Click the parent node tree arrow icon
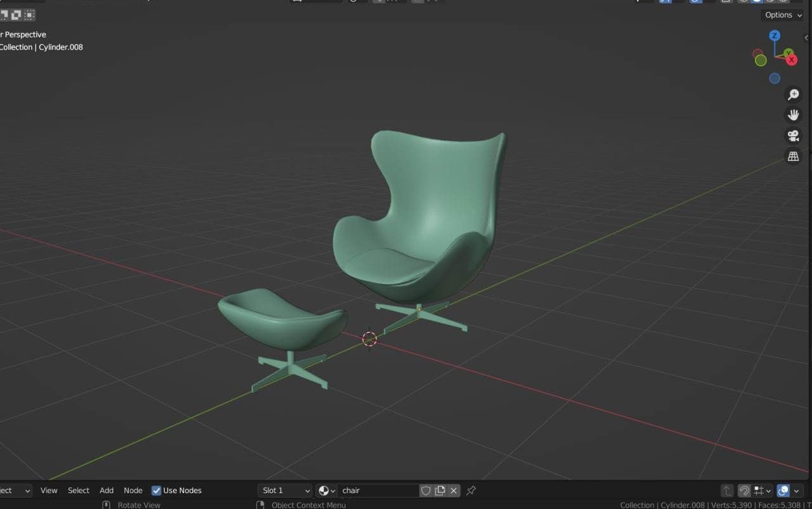Viewport: 812px width, 509px height. point(727,491)
